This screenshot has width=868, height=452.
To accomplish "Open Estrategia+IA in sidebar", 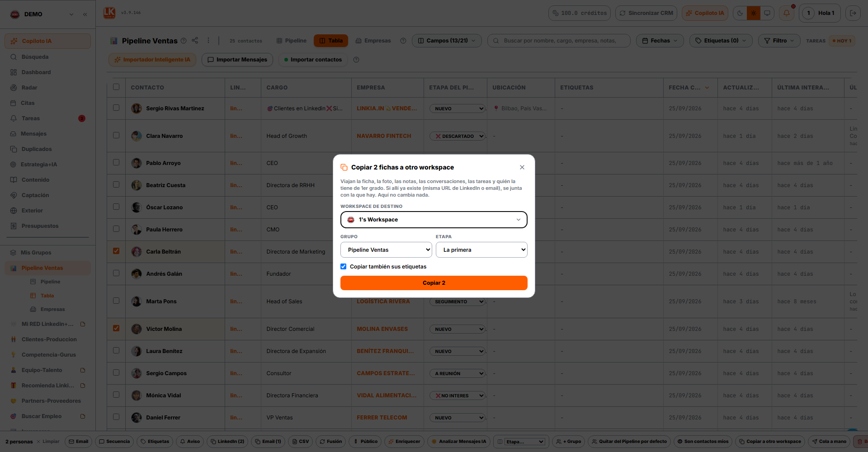I will pos(47,165).
